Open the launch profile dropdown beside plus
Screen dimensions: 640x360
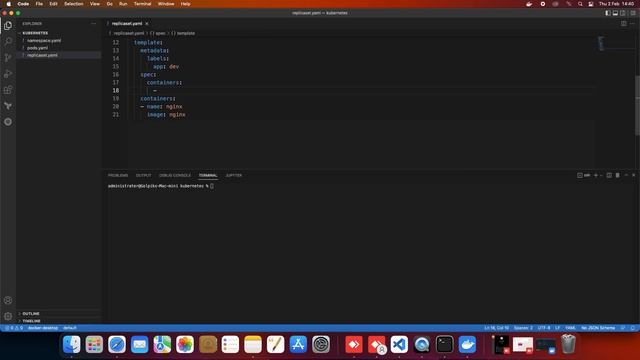point(601,175)
